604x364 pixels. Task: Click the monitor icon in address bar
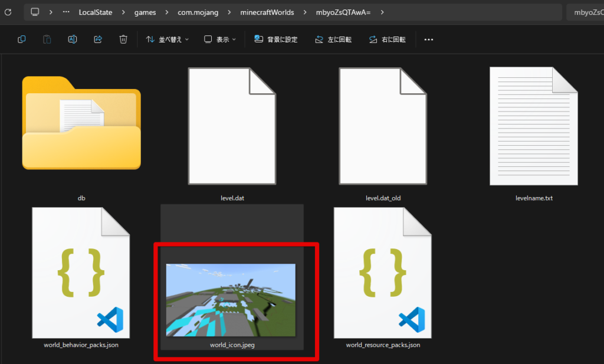coord(35,12)
